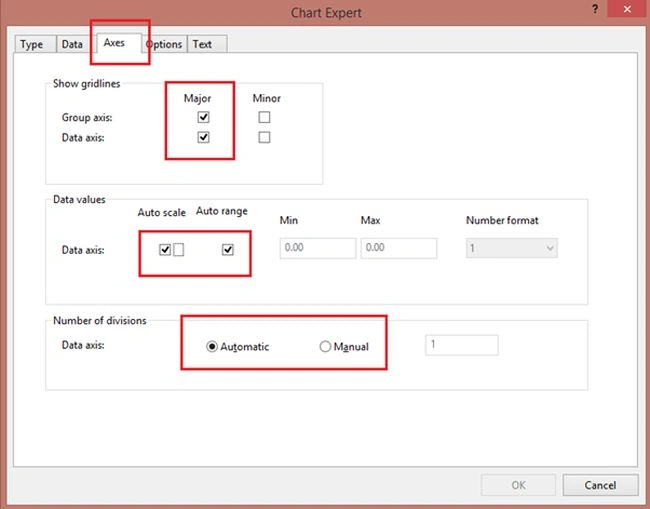The image size is (650, 509).
Task: Go to the Options tab
Action: (x=164, y=44)
